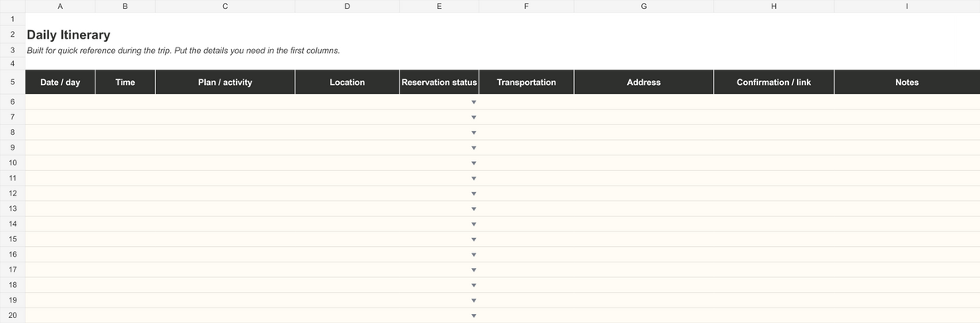Image resolution: width=980 pixels, height=323 pixels.
Task: Select row 15 header
Action: pyautogui.click(x=12, y=240)
